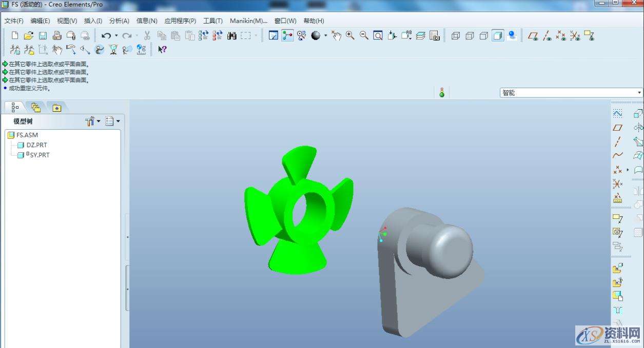Click the What's This help cursor icon
Image resolution: width=644 pixels, height=348 pixels.
coord(162,50)
